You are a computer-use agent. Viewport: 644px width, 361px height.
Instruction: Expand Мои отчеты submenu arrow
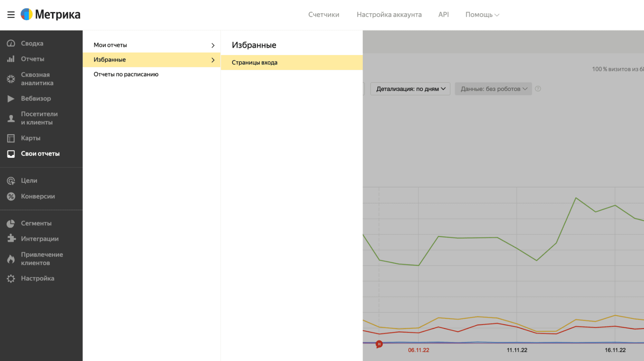coord(213,45)
